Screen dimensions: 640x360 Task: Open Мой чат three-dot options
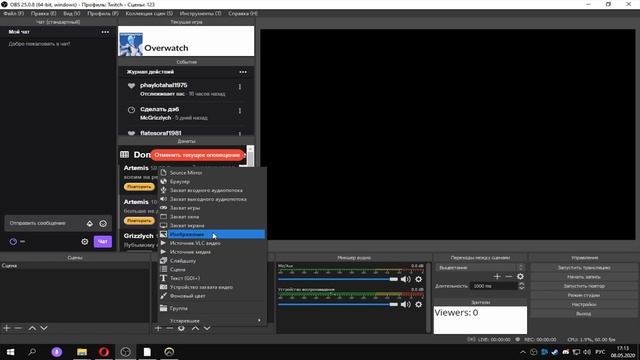[105, 32]
